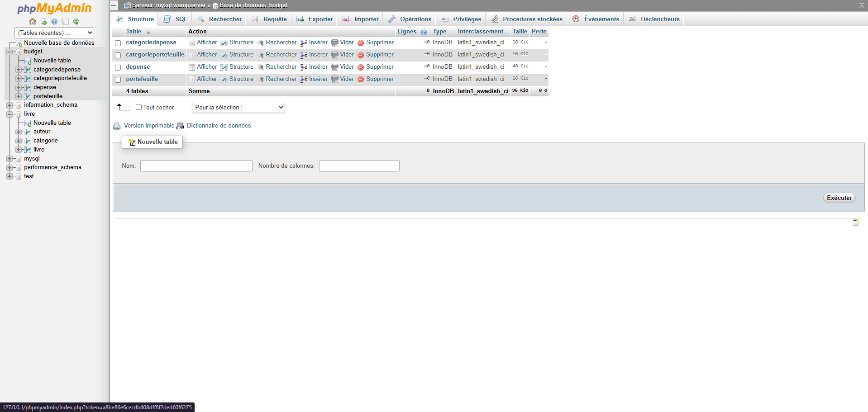Click the Lignes column help icon
Image resolution: width=868 pixels, height=412 pixels.
click(424, 32)
